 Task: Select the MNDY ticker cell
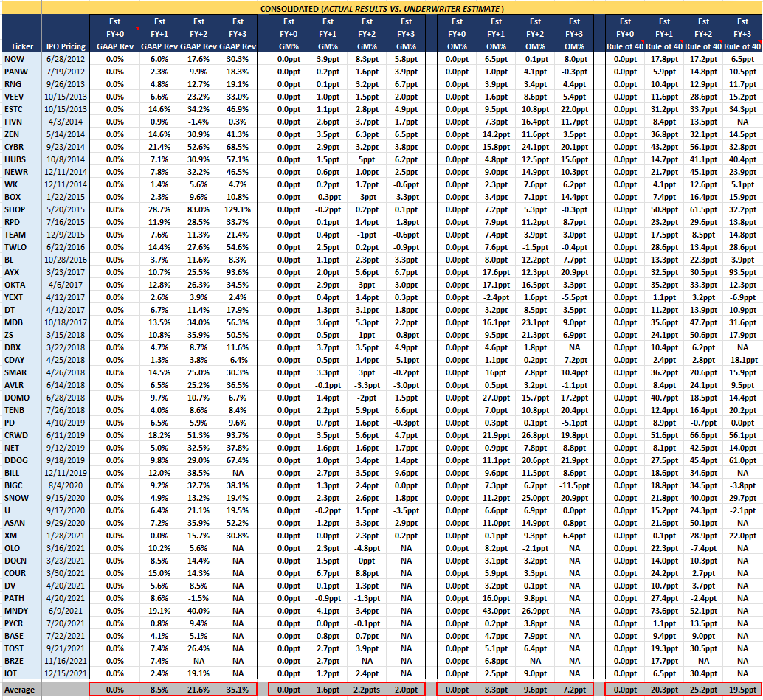point(22,611)
